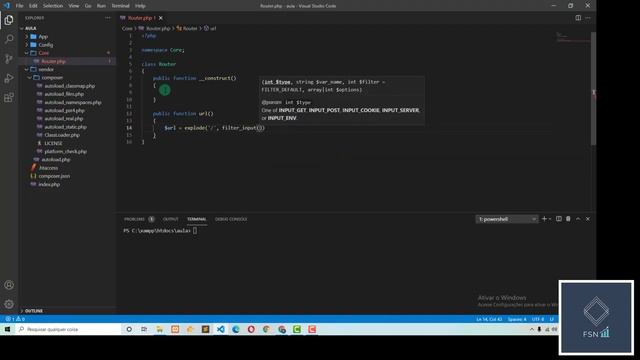Maximize the terminal panel with the up chevron

[x=578, y=219]
